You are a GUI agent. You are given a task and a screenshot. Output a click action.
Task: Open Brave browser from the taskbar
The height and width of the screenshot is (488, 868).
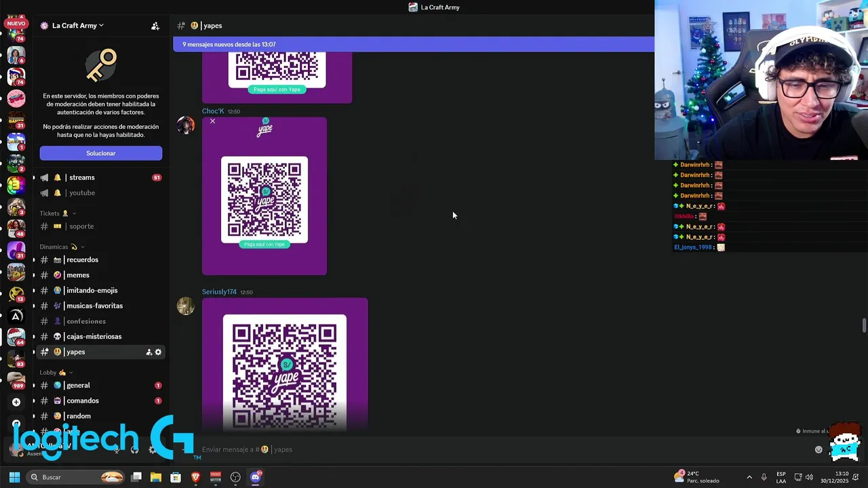(x=195, y=477)
